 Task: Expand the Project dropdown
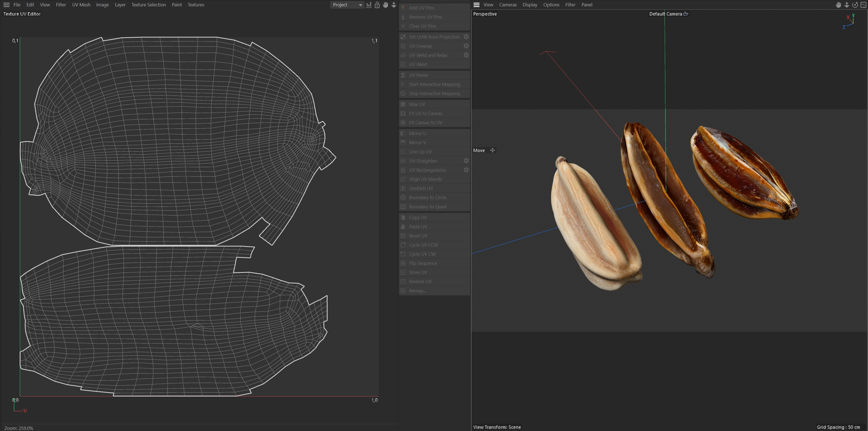coord(347,5)
